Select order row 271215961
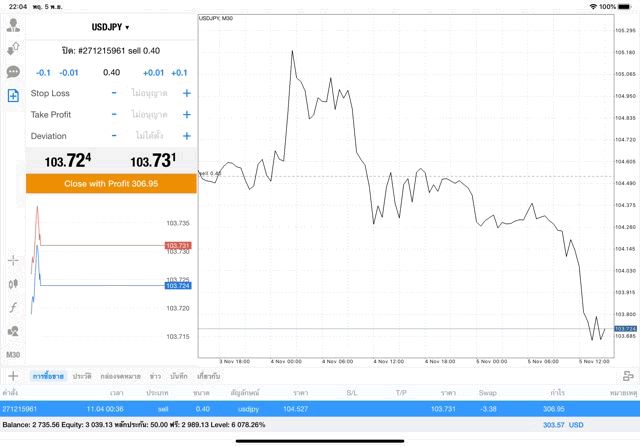 [320, 409]
